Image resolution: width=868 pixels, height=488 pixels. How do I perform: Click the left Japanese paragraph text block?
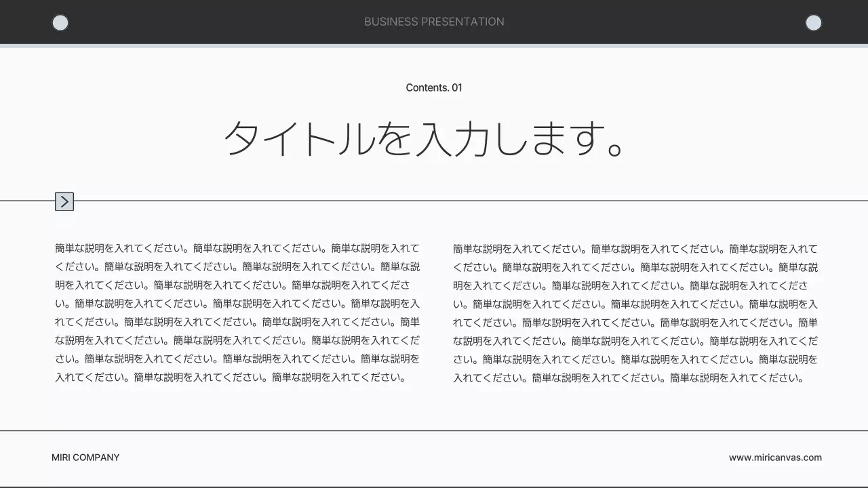(237, 312)
